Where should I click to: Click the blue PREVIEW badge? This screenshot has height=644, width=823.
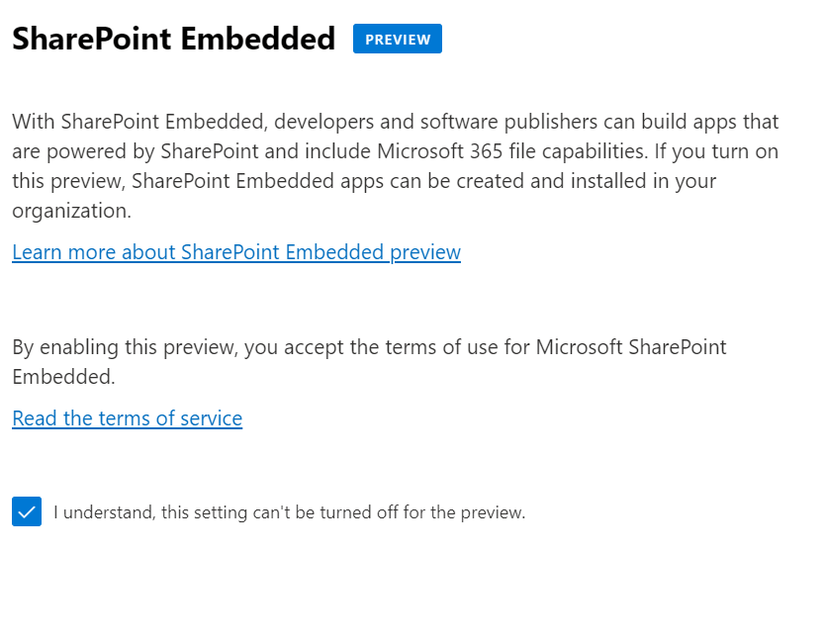398,39
